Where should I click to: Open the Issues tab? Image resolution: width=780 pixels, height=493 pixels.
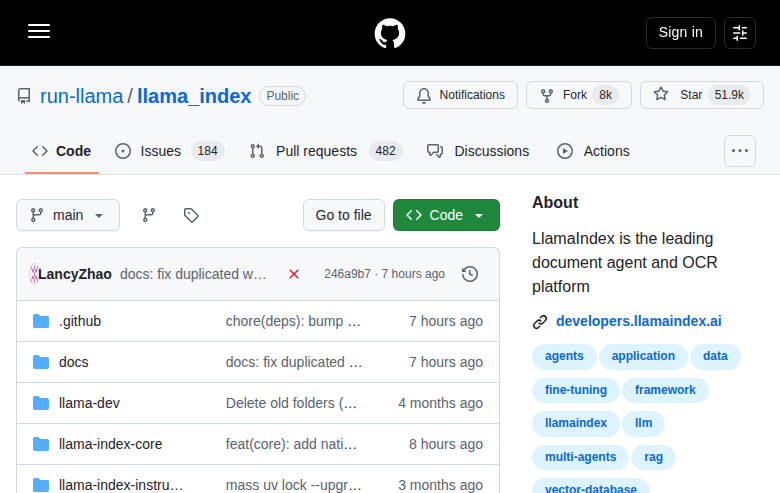click(x=169, y=151)
